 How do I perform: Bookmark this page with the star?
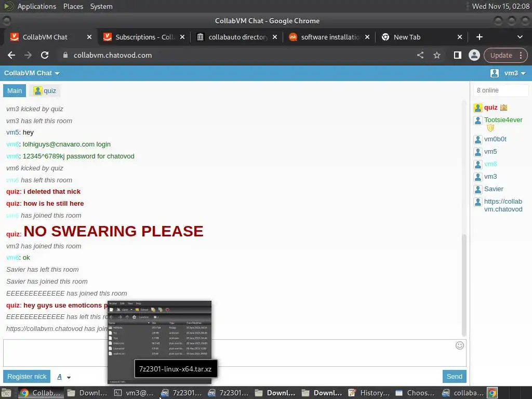click(x=436, y=55)
